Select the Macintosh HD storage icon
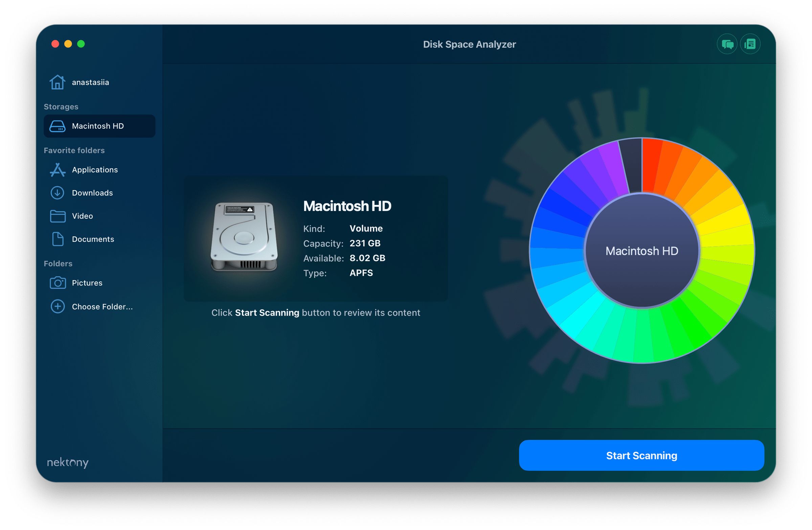This screenshot has height=530, width=812. click(x=58, y=126)
